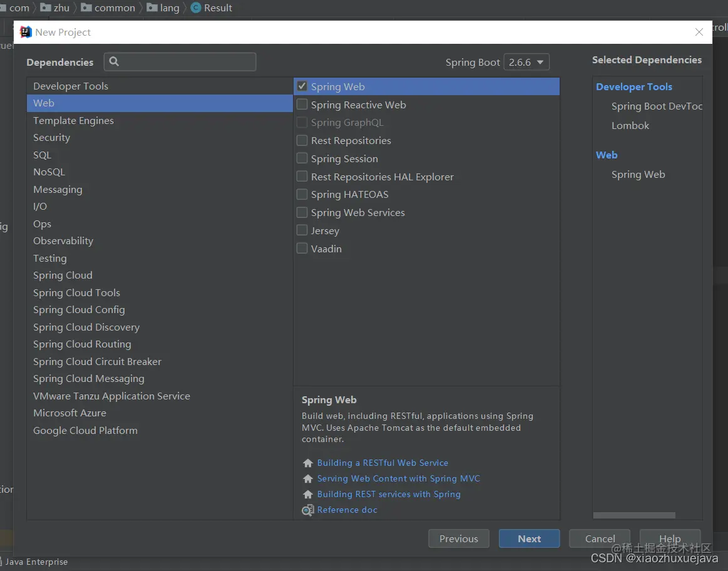Screen dimensions: 728x571
Task: Open Building REST services with Spring link
Action: (x=389, y=495)
